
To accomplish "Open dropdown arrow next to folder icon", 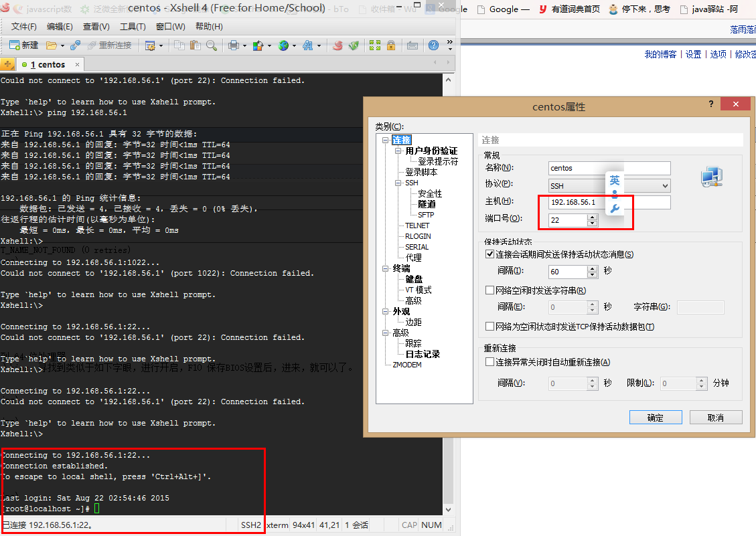I will 63,46.
